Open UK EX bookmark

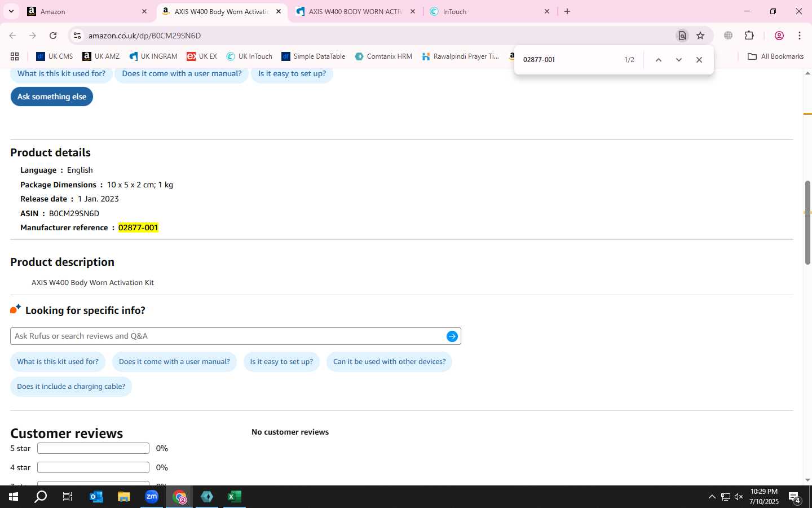202,56
